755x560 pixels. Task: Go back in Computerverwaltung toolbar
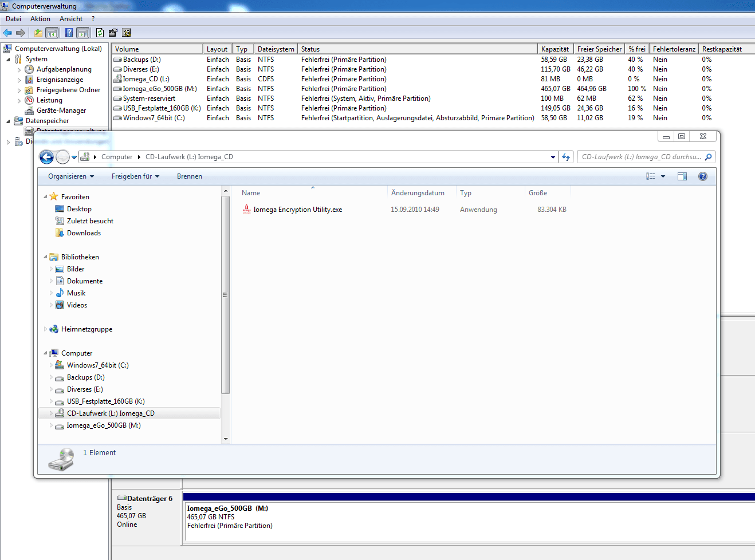click(7, 33)
